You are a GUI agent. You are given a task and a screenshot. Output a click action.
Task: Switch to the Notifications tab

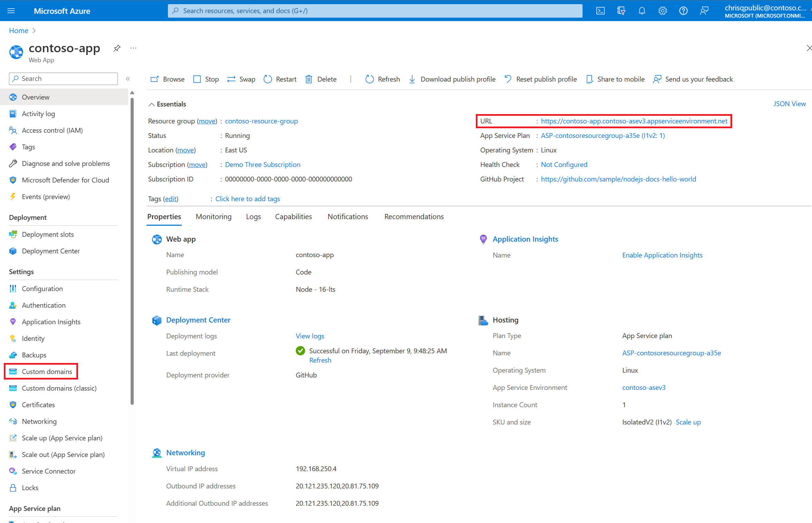tap(348, 216)
